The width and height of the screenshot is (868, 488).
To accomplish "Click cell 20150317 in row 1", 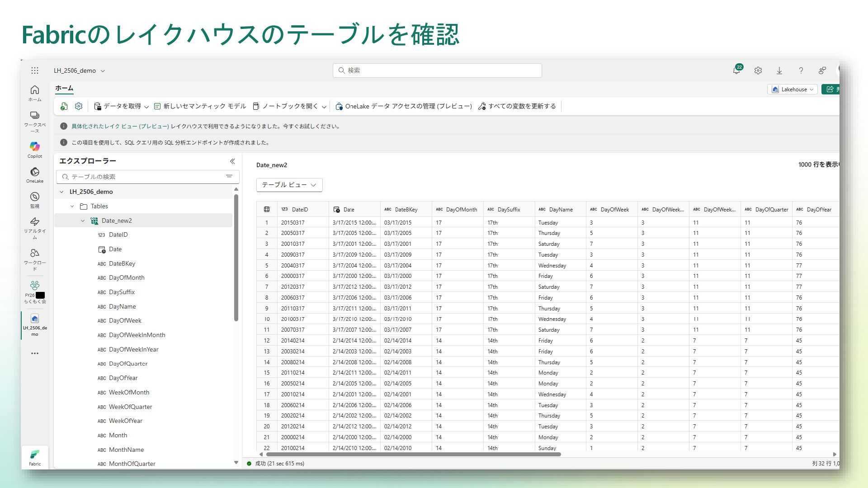I will (303, 223).
